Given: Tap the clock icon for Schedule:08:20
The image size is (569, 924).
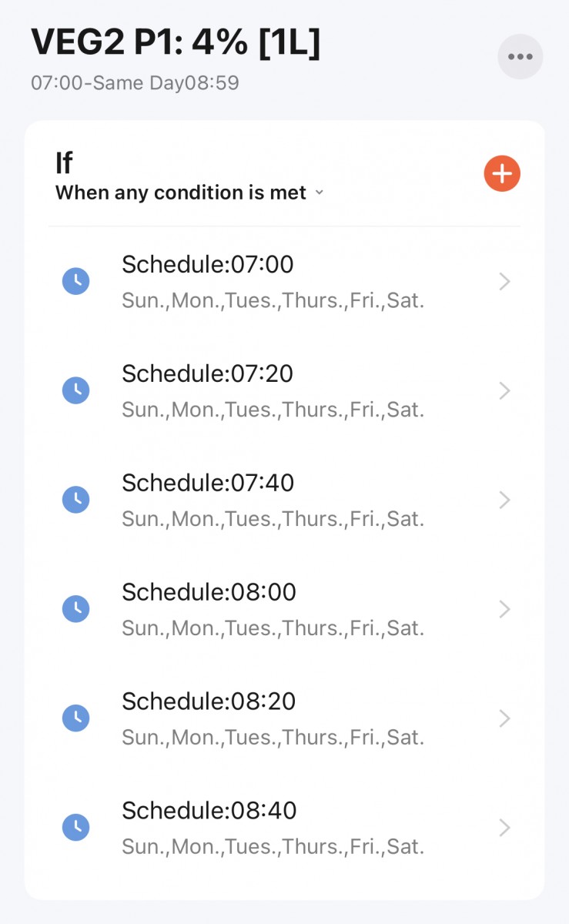Looking at the screenshot, I should (75, 718).
